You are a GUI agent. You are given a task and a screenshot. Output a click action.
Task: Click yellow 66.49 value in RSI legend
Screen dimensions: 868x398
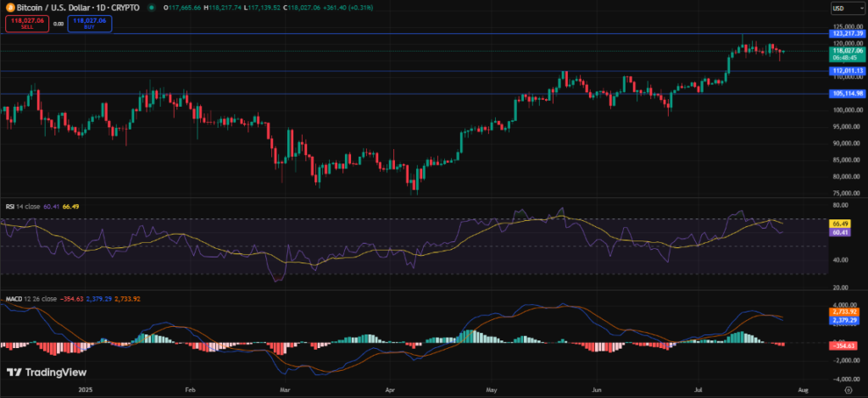tap(70, 207)
